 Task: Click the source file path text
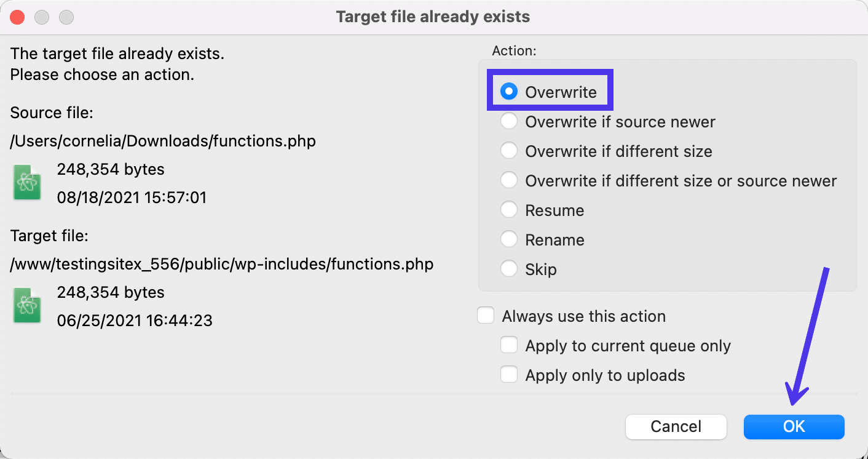162,141
